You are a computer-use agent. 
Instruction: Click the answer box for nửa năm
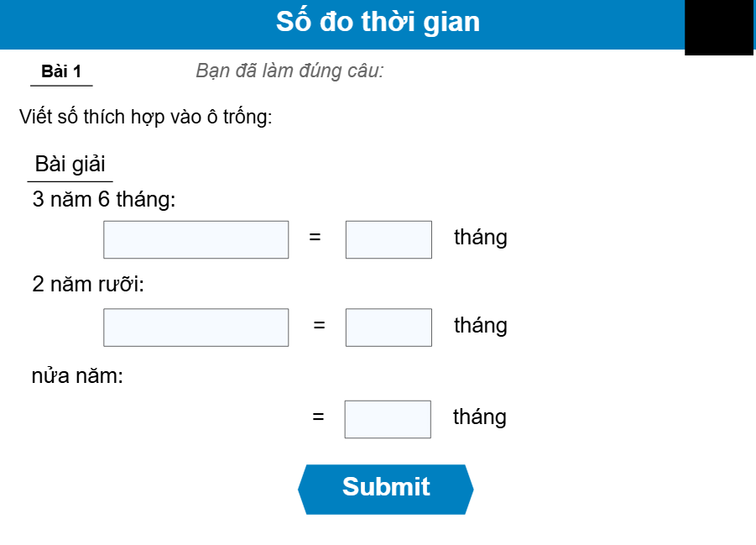click(388, 417)
